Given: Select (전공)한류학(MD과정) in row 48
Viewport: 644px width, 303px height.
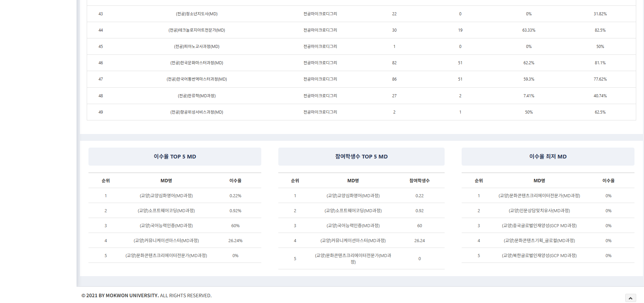Looking at the screenshot, I should tap(197, 96).
